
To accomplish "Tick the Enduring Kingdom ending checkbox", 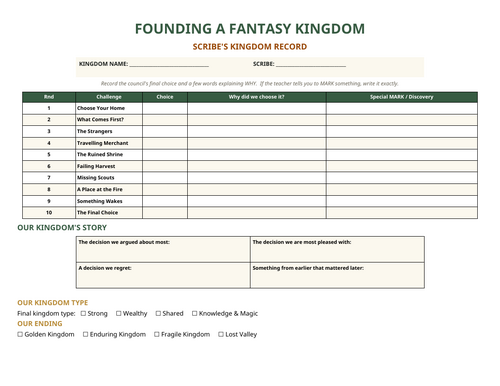I will click(86, 334).
